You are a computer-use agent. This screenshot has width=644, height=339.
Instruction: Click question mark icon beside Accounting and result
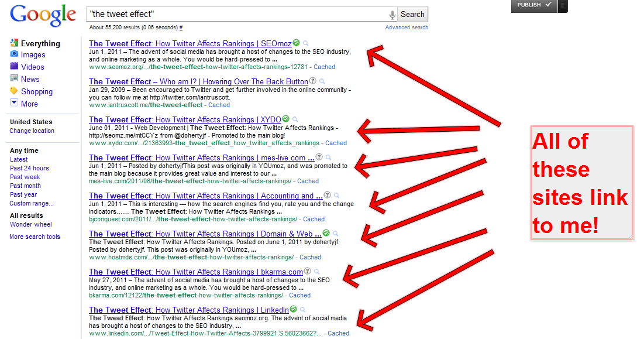[x=328, y=195]
